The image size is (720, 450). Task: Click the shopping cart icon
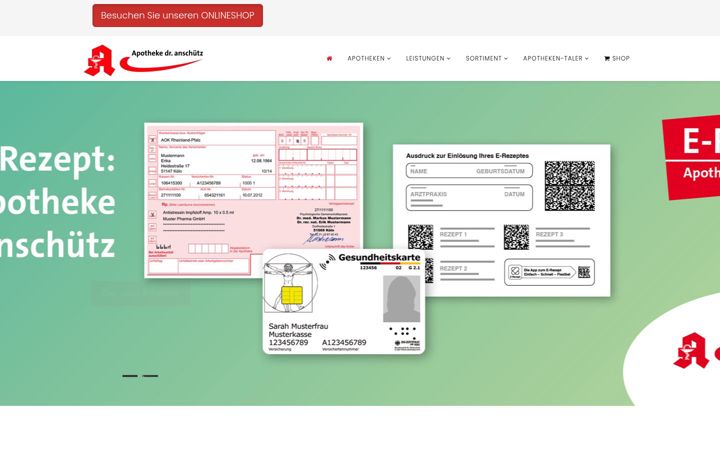[x=607, y=58]
